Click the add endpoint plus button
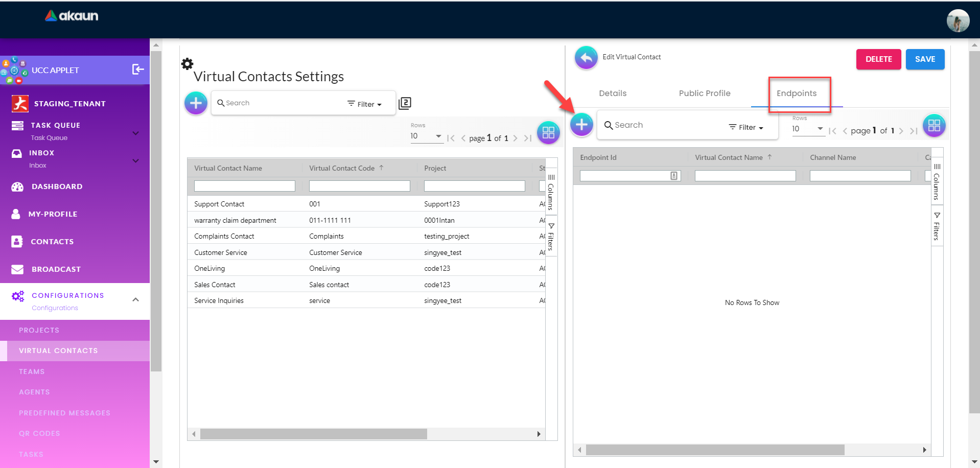Viewport: 980px width, 468px height. (581, 124)
